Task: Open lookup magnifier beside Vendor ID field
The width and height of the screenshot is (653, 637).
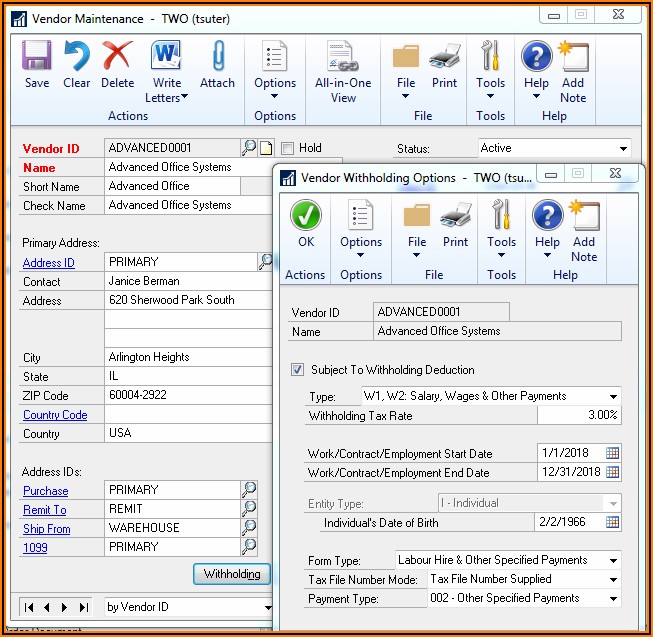Action: pos(249,148)
